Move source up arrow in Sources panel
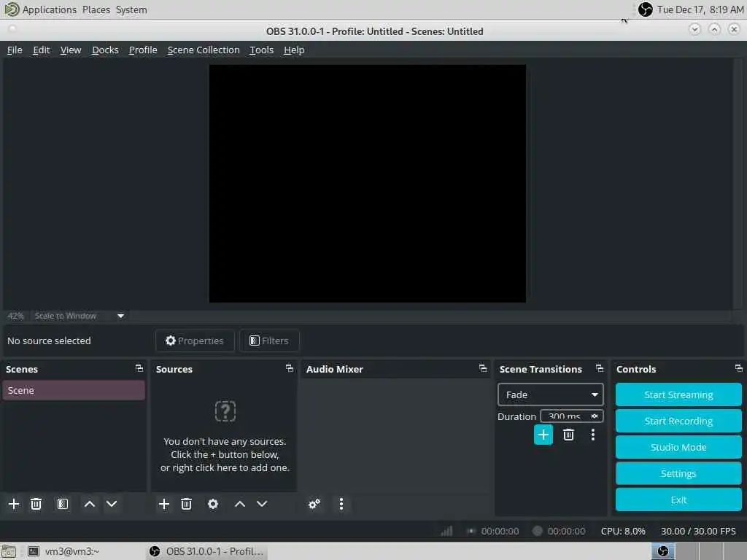This screenshot has height=560, width=747. click(240, 504)
